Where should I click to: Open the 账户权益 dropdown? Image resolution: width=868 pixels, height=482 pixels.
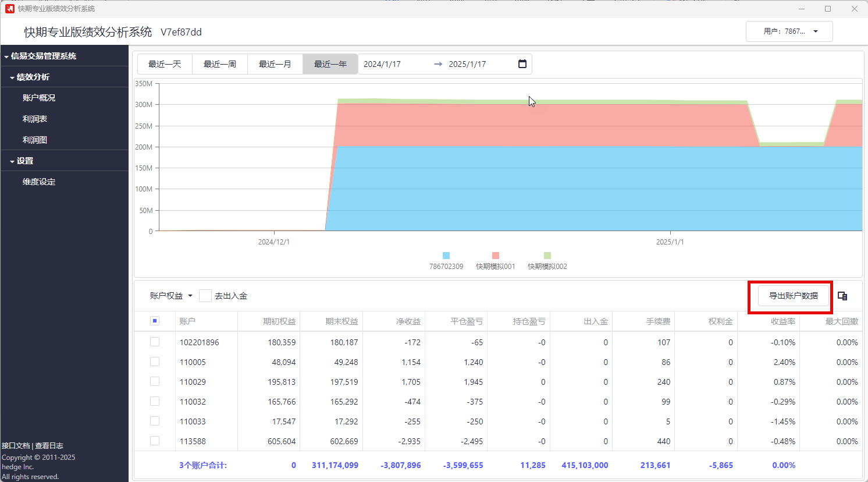pos(171,296)
